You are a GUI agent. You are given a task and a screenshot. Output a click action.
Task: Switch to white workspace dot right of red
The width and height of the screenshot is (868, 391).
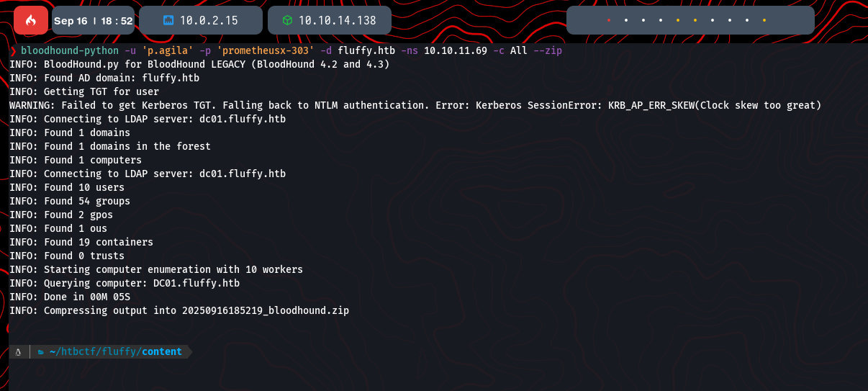pyautogui.click(x=625, y=20)
